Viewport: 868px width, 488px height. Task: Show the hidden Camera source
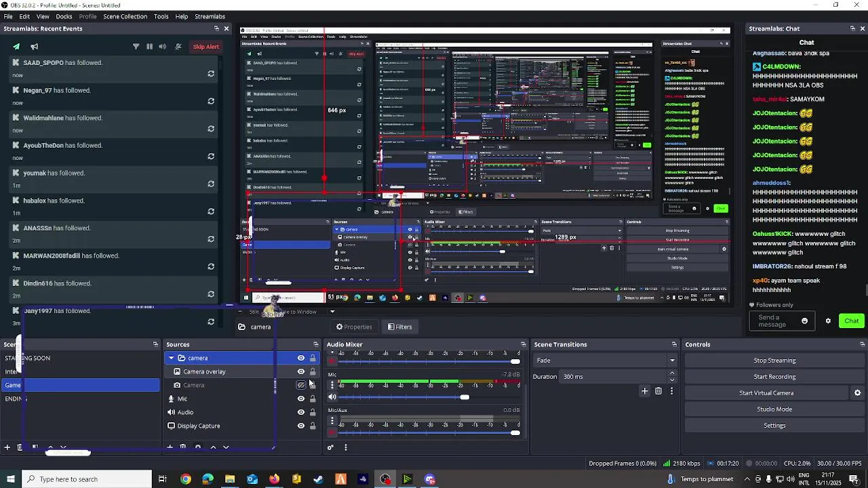click(301, 385)
